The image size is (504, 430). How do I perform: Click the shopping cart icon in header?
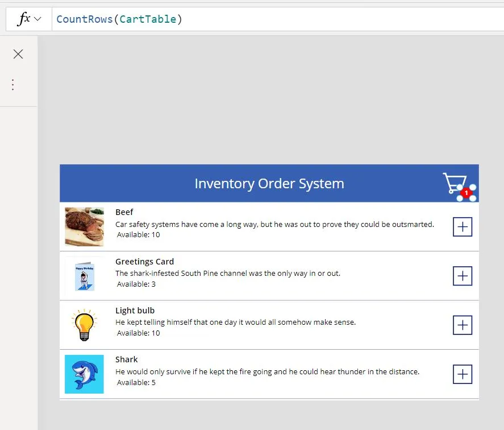tap(455, 182)
